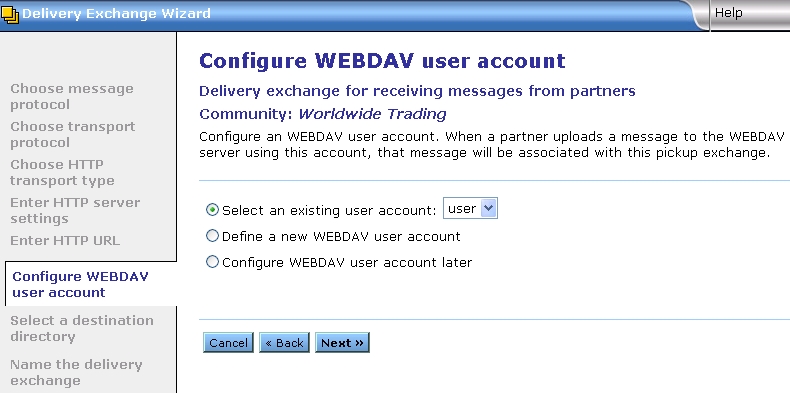
Task: Select Configure WEBDAV user account later option
Action: (x=213, y=262)
